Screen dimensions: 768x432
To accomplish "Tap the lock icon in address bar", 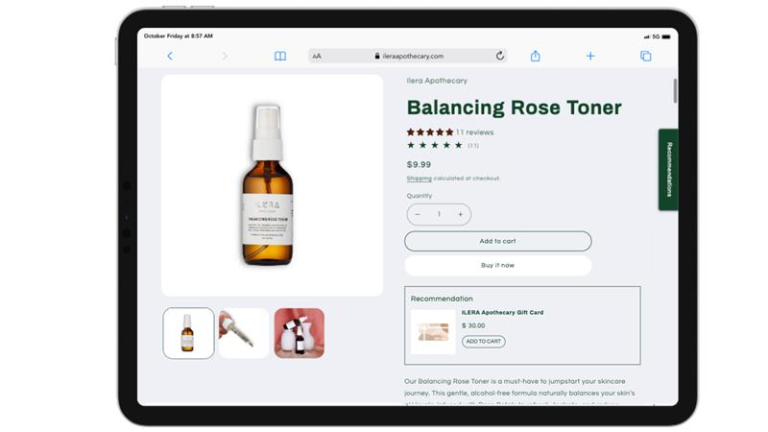I will pos(377,56).
